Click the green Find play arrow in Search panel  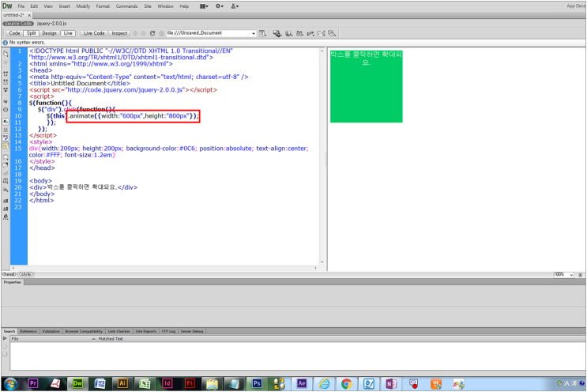5,338
